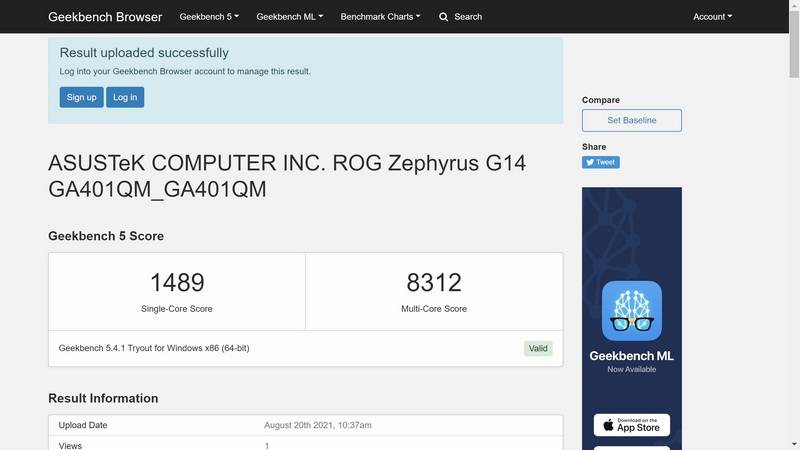Click the Apple logo on App Store badge

608,425
